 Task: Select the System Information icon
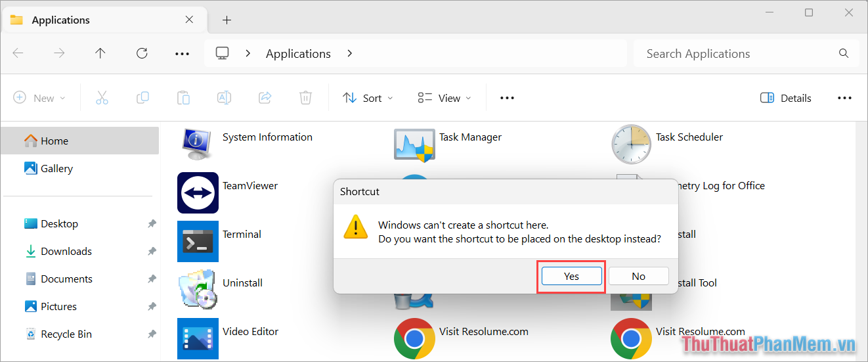click(198, 144)
